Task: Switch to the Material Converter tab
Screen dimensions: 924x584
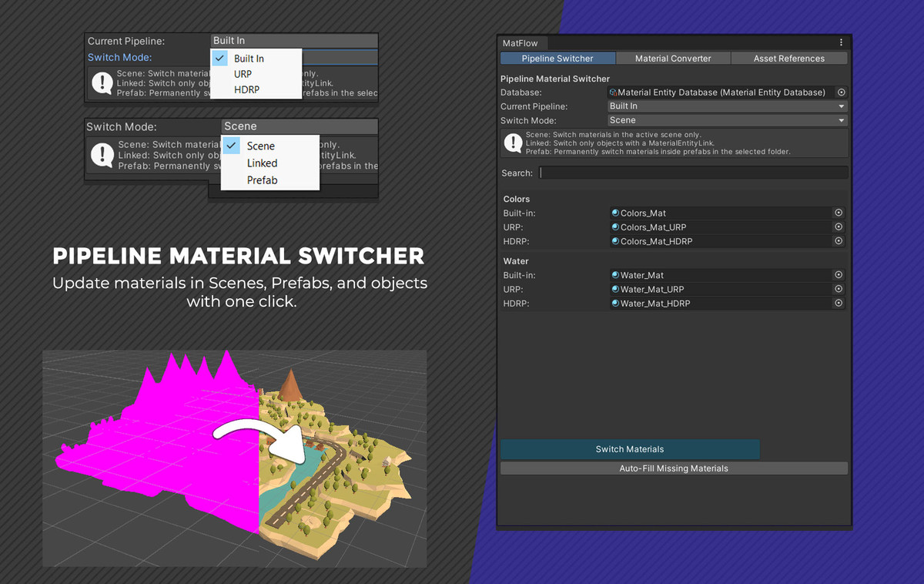Action: [x=673, y=59]
